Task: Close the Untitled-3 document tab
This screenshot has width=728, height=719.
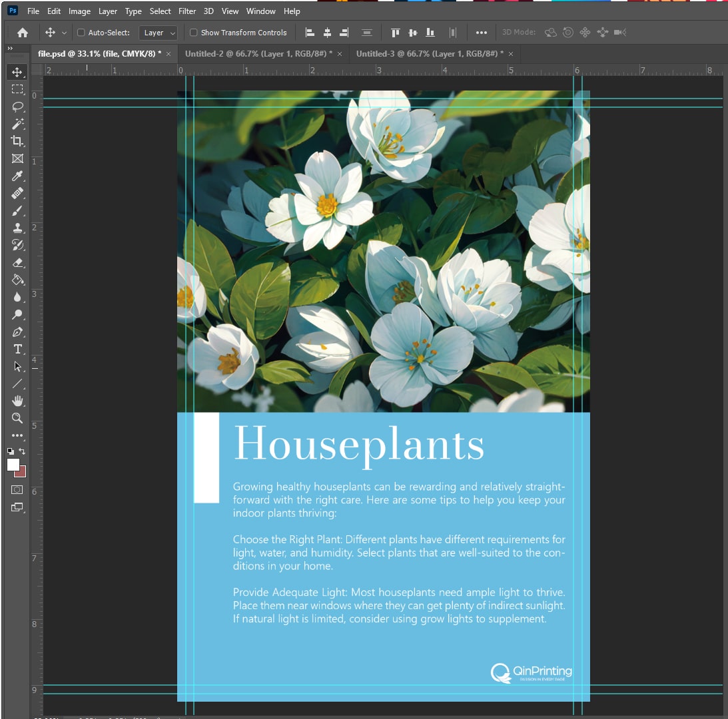Action: (x=511, y=54)
